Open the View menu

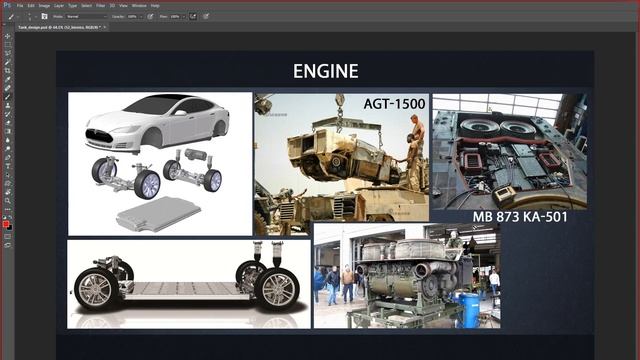(123, 6)
